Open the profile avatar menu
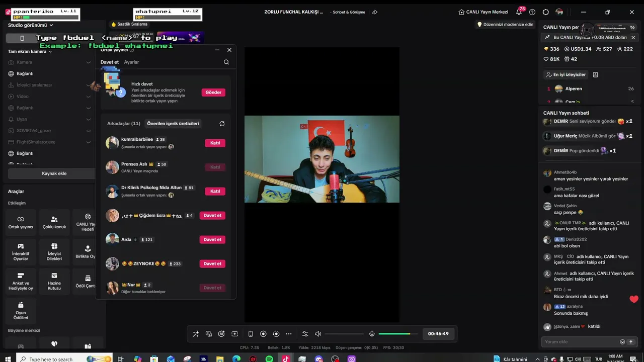The image size is (644, 362). point(559,12)
